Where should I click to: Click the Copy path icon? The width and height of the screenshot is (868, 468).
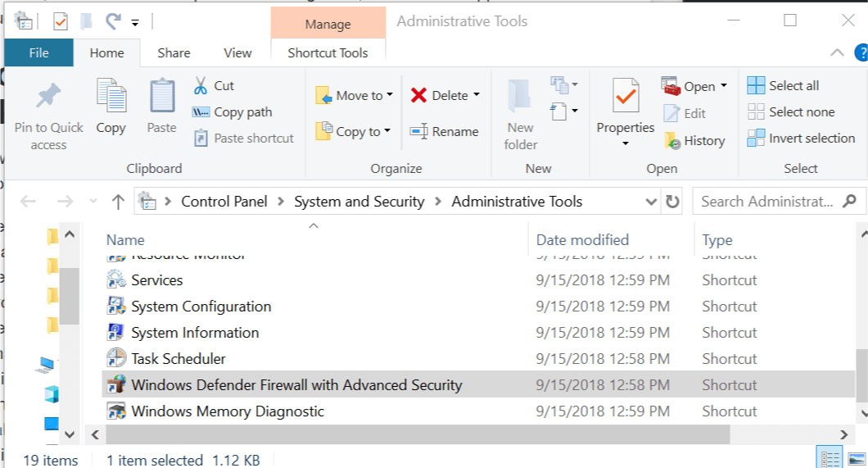(201, 111)
